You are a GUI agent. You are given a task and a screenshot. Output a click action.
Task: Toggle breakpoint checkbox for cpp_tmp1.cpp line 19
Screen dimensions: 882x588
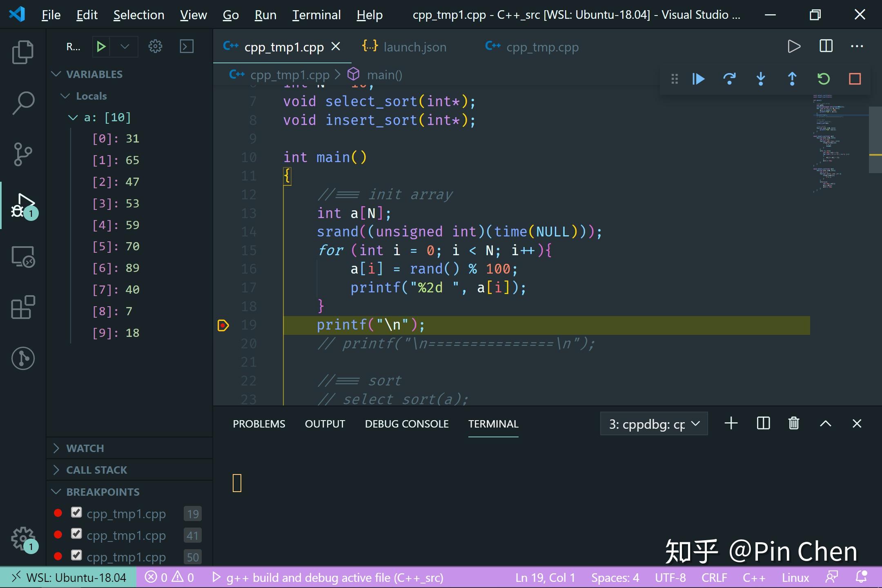[76, 512]
